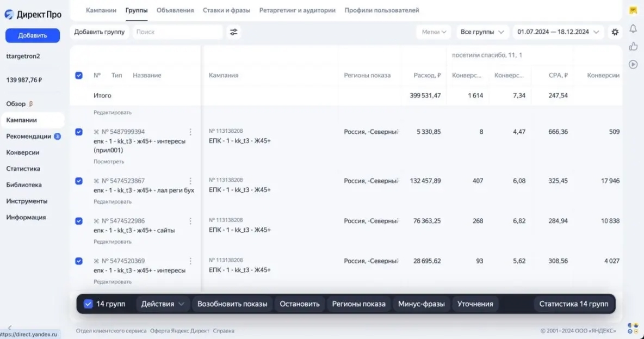The height and width of the screenshot is (339, 644).
Task: Click Редактировать under group 5474523867
Action: [113, 202]
